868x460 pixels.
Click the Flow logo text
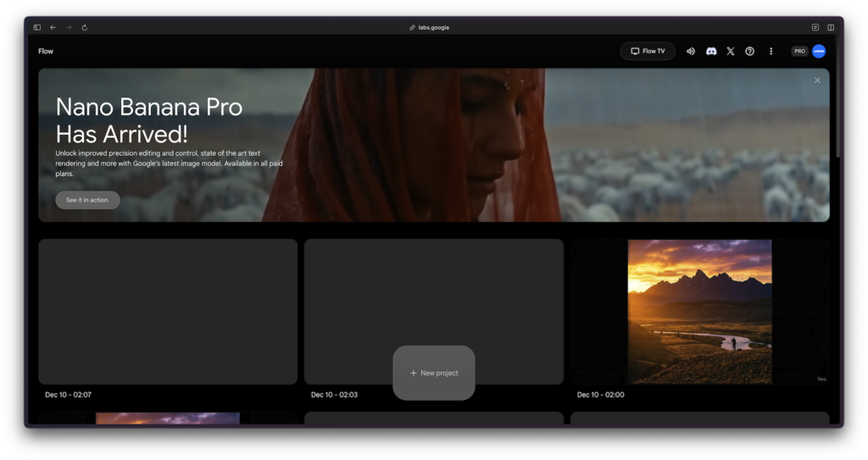click(46, 51)
